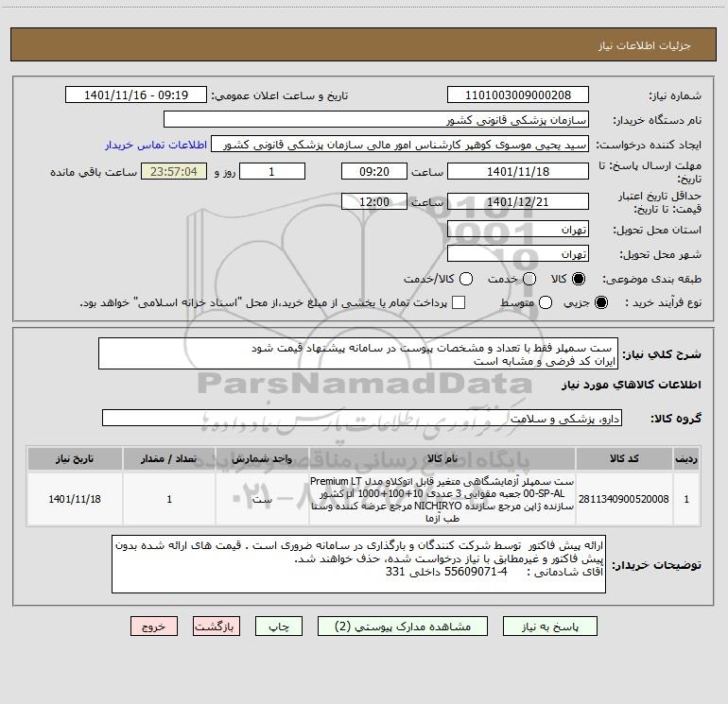Viewport: 728px width, 704px height.
Task: Click the deadline time field 09:20
Action: coord(374,171)
